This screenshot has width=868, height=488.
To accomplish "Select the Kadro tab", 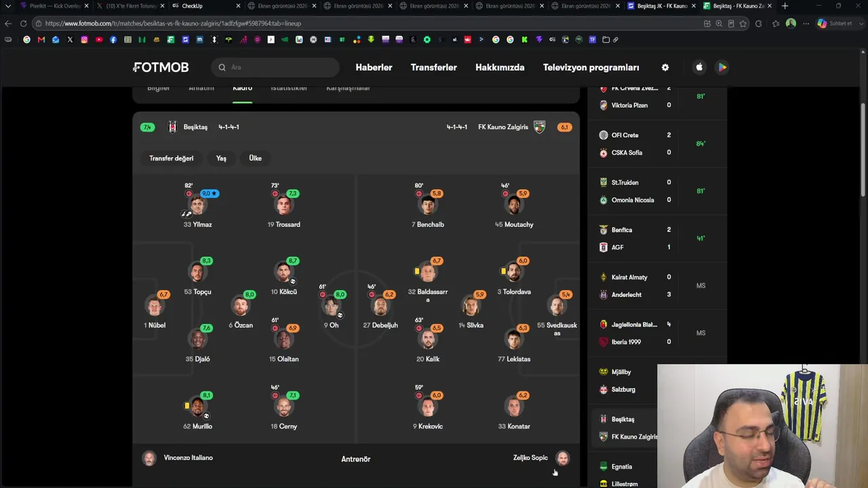I will 242,89.
